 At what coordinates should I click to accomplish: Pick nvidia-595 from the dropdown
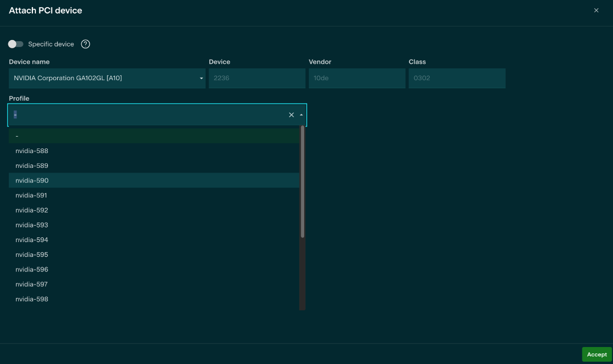pyautogui.click(x=32, y=254)
